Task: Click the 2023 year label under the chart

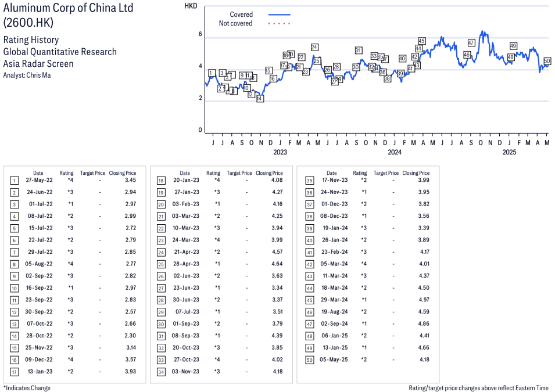Action: [280, 152]
